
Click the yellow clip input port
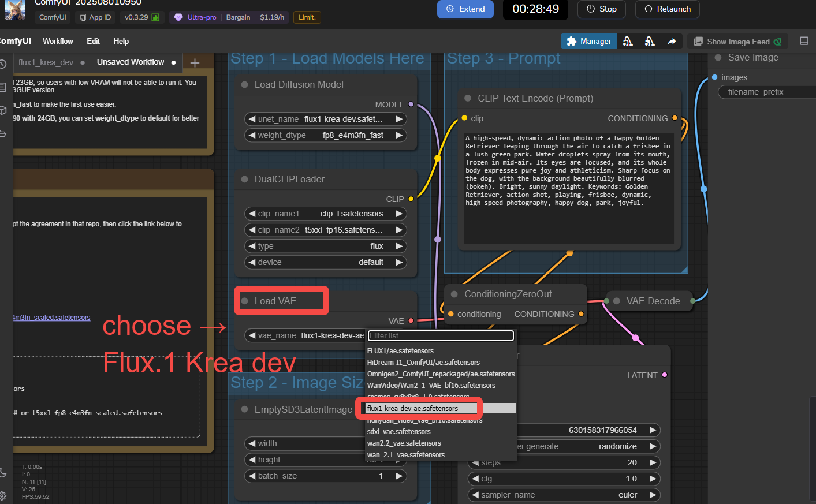click(464, 118)
